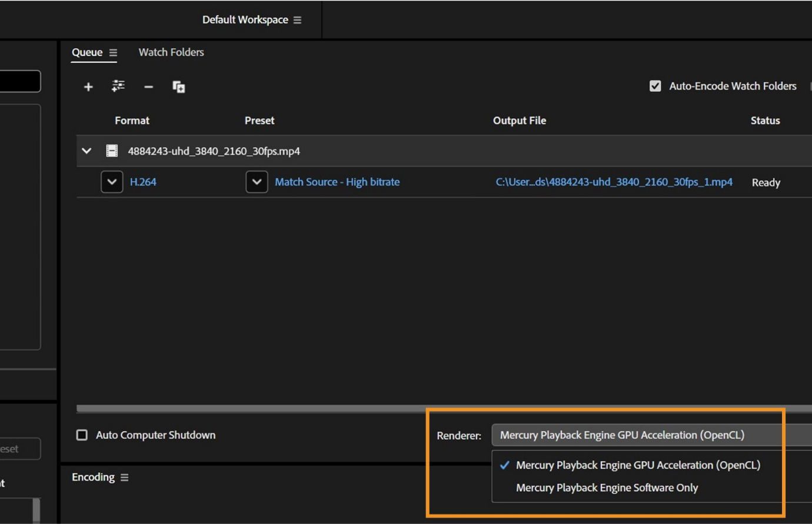Collapse the 4884243-uhd source row
Image resolution: width=812 pixels, height=524 pixels.
tap(86, 151)
